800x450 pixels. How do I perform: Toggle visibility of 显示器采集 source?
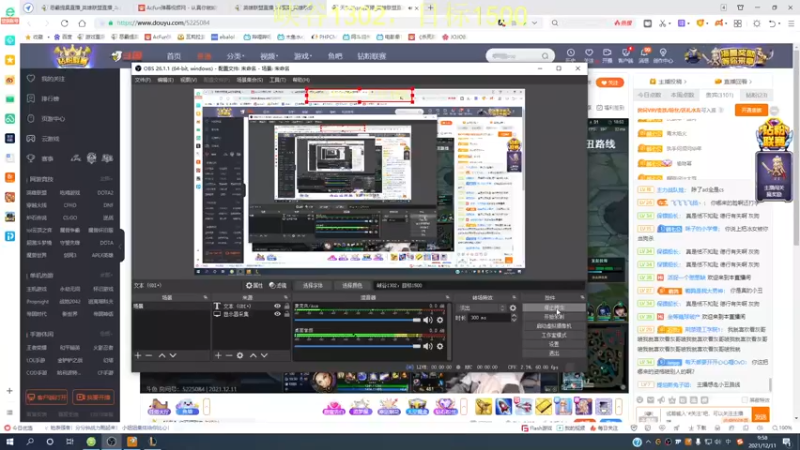(277, 314)
